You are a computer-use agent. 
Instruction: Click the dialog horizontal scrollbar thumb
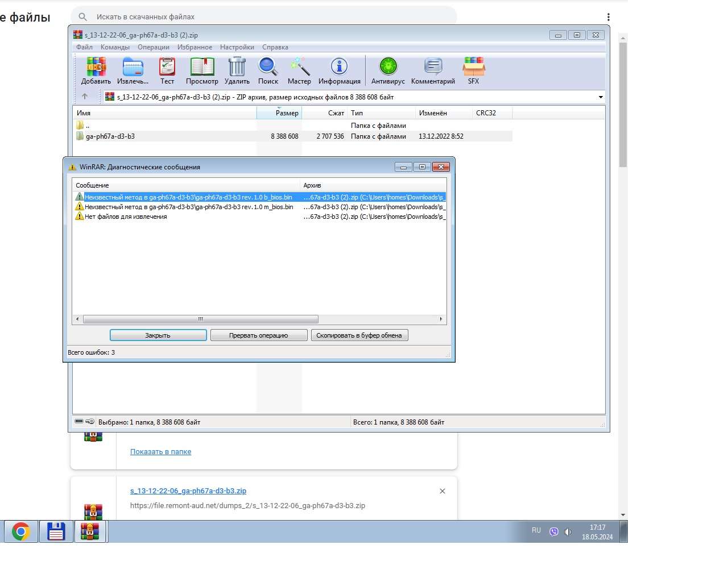(x=201, y=319)
